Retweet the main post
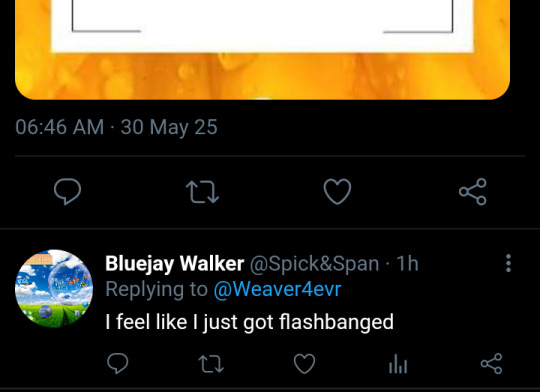Image resolution: width=540 pixels, height=392 pixels. click(202, 192)
